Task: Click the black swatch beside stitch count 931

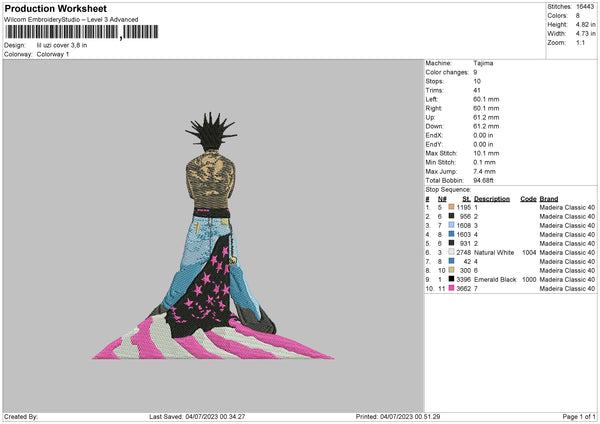Action: (451, 243)
